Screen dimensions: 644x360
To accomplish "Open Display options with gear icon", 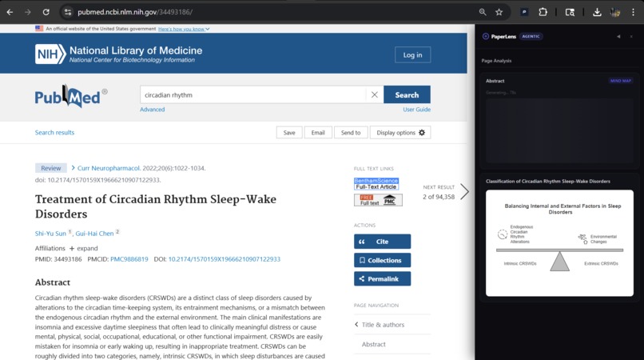I will (x=400, y=133).
